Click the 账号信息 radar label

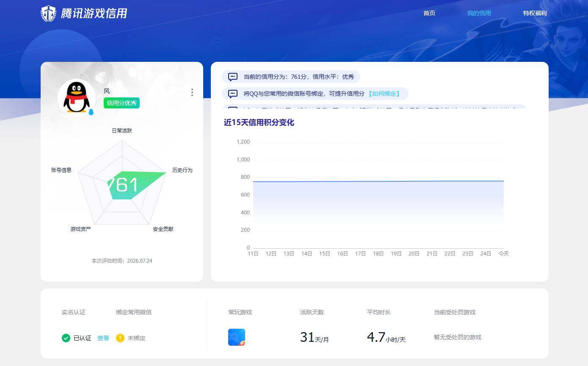61,170
